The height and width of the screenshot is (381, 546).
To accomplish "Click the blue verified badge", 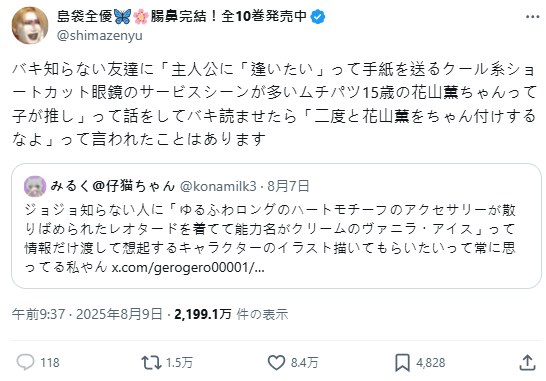I will [318, 16].
